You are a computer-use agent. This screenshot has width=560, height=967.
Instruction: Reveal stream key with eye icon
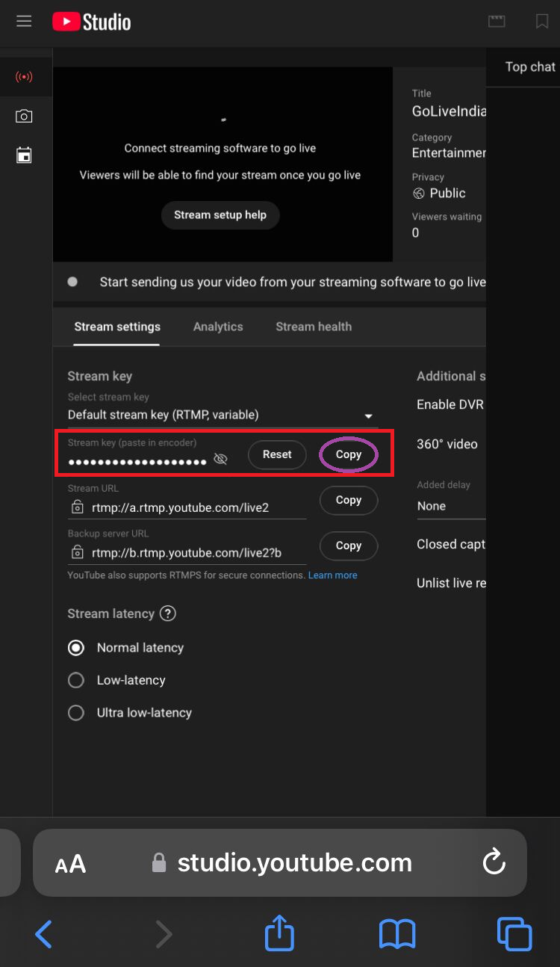[220, 459]
